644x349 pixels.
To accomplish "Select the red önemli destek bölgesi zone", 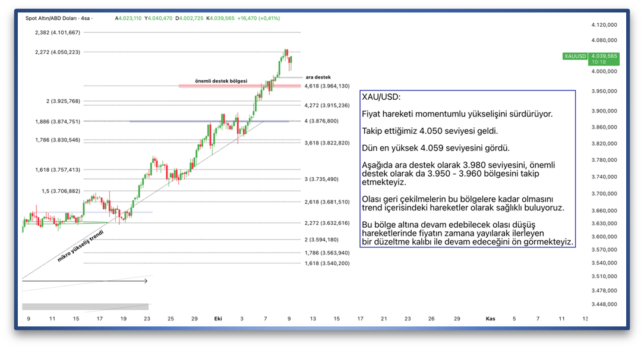I will [239, 86].
